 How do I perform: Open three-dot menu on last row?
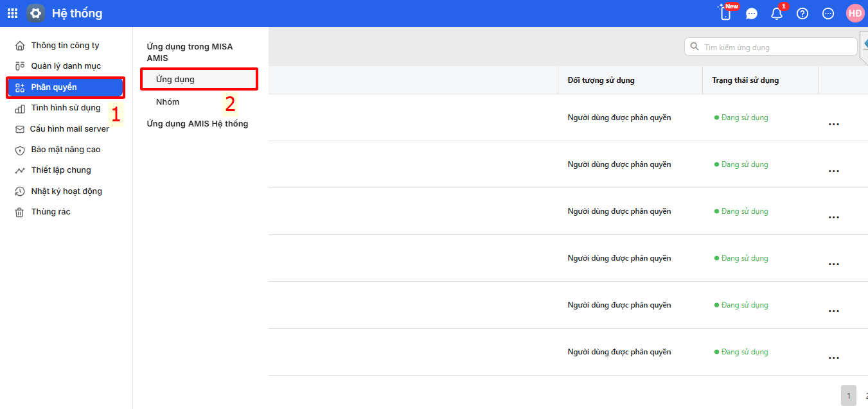834,358
